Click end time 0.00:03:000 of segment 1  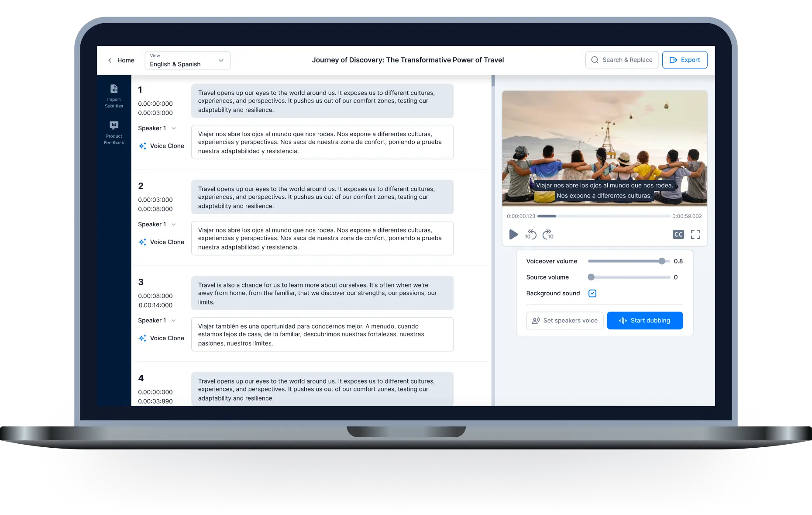click(x=155, y=113)
